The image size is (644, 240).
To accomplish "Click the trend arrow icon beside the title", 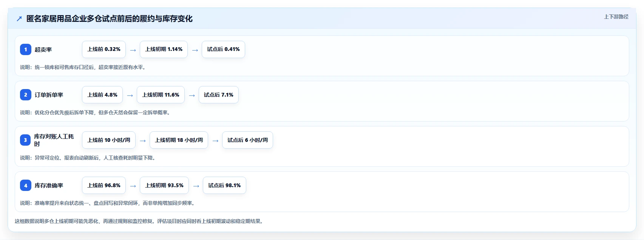I will [x=19, y=19].
